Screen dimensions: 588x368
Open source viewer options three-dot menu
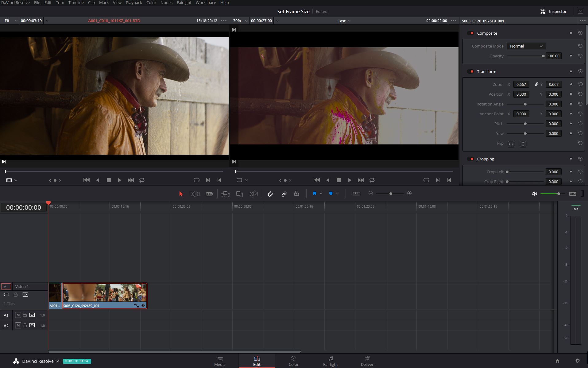(224, 21)
